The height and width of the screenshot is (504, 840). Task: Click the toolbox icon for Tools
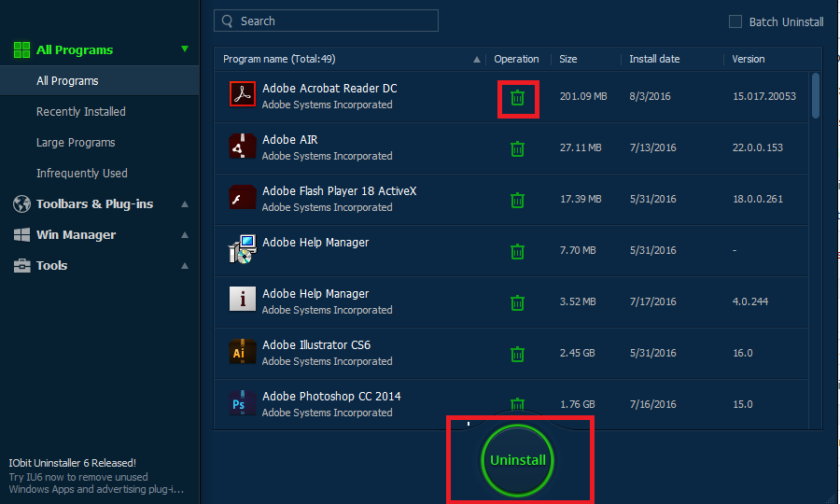pos(22,265)
